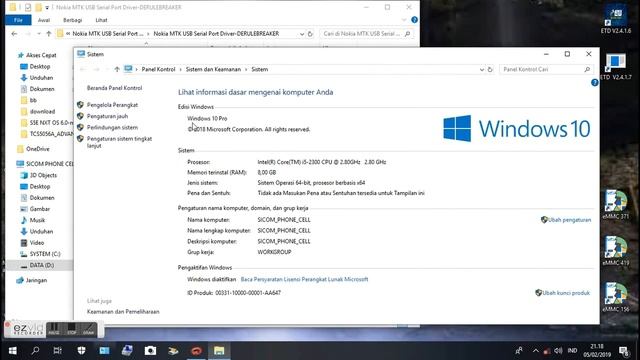The image size is (640, 360).
Task: Read the Microsoft software license terms link
Action: pyautogui.click(x=304, y=279)
